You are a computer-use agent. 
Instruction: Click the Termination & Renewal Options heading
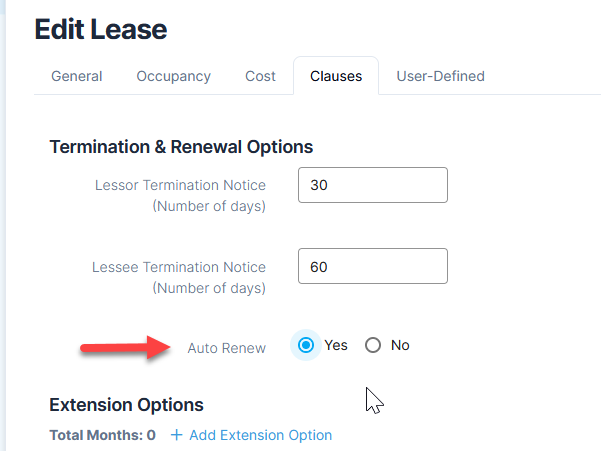pos(181,147)
